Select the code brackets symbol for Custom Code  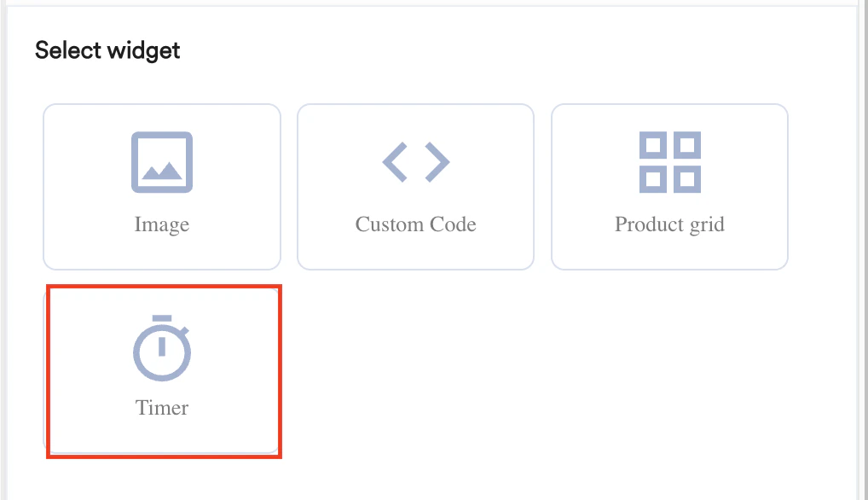click(415, 161)
